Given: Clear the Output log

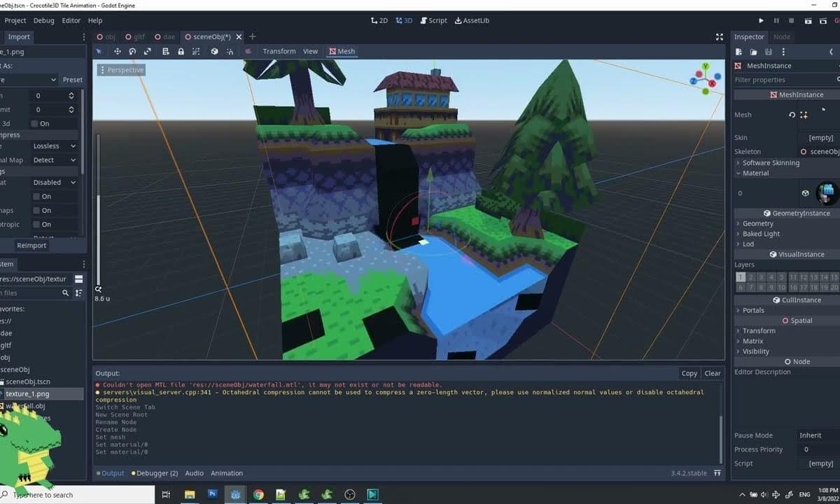Looking at the screenshot, I should tap(712, 373).
